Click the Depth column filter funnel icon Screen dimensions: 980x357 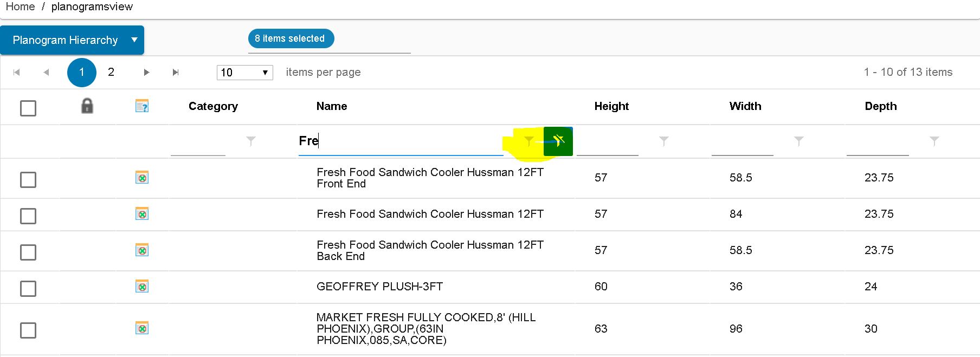point(934,141)
